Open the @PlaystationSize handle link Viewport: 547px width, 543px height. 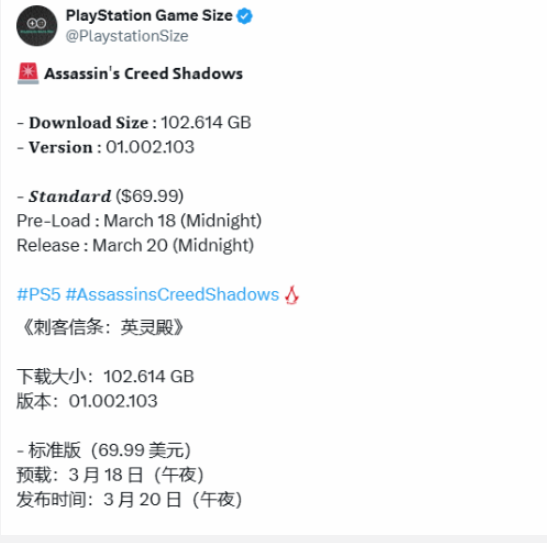127,36
